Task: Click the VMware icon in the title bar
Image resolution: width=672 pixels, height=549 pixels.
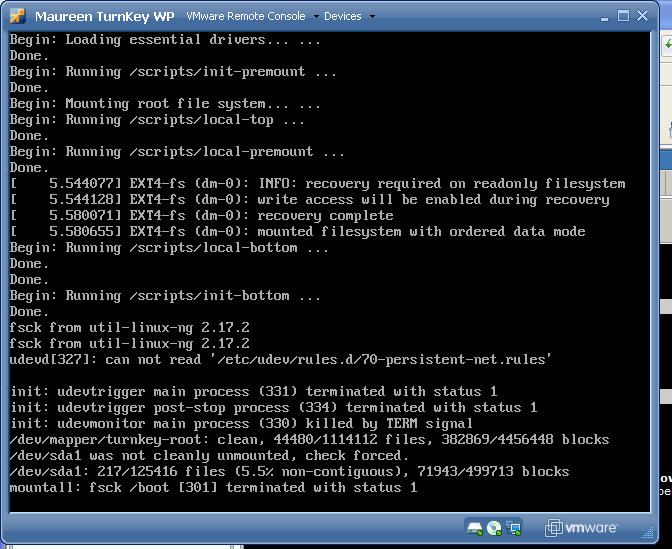Action: [x=17, y=16]
